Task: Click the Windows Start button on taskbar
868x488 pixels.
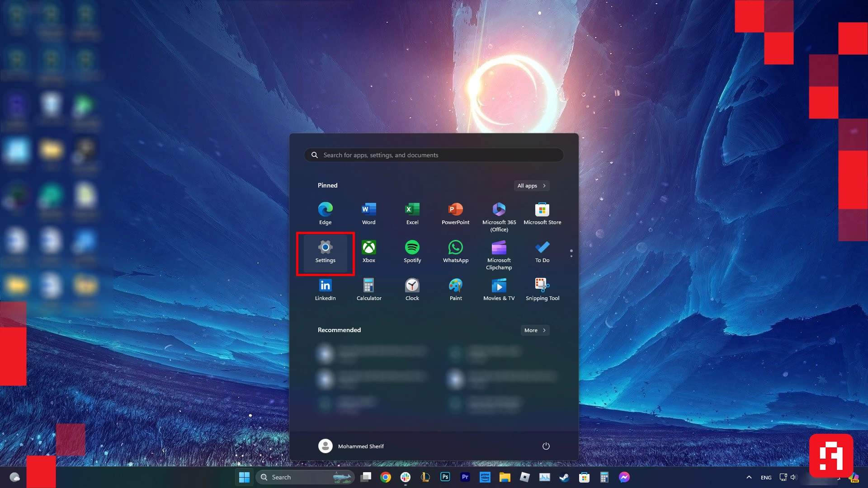Action: click(245, 477)
